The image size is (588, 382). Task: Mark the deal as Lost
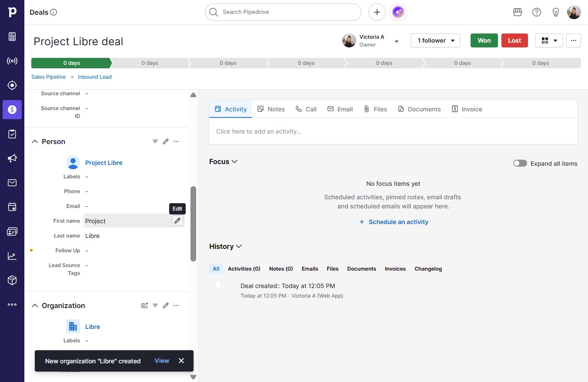tap(514, 40)
